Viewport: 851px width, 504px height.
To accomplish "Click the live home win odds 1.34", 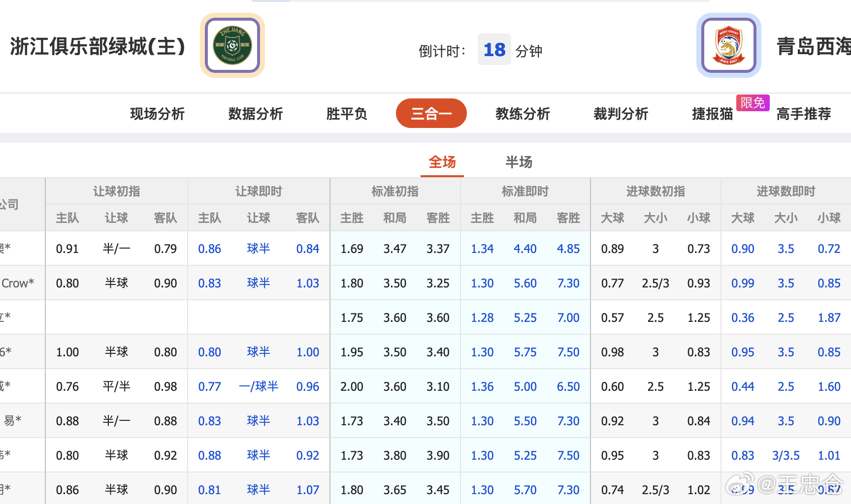I will point(482,249).
